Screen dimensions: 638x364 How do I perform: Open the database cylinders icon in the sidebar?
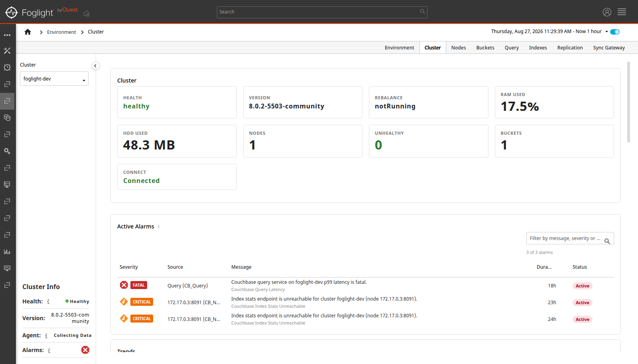click(7, 118)
